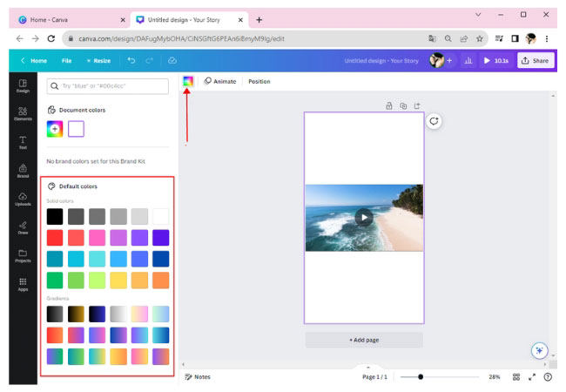
Task: Open the Elements sidebar panel
Action: click(23, 112)
